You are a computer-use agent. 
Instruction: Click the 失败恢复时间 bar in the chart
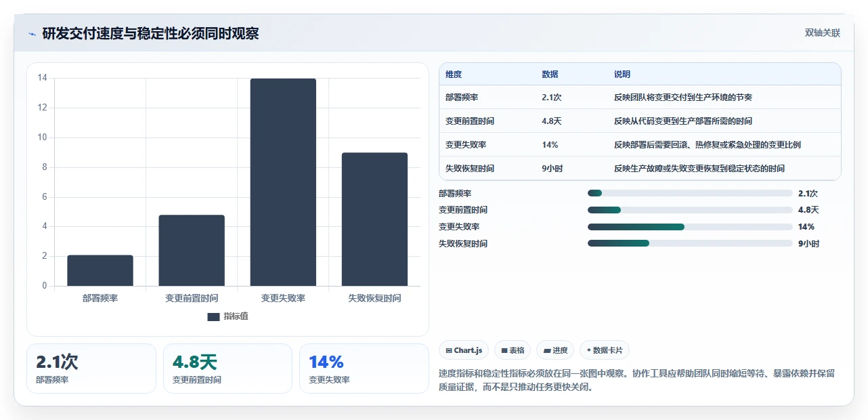click(x=374, y=219)
